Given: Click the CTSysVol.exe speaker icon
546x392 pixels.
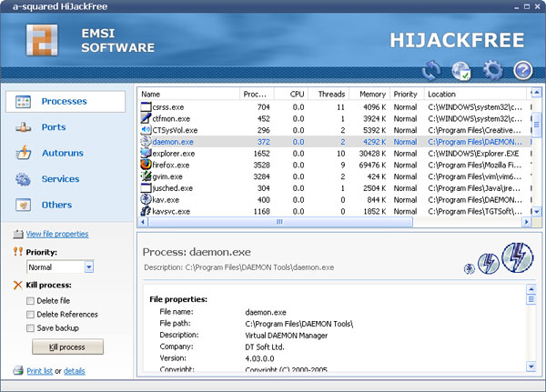Looking at the screenshot, I should [146, 130].
